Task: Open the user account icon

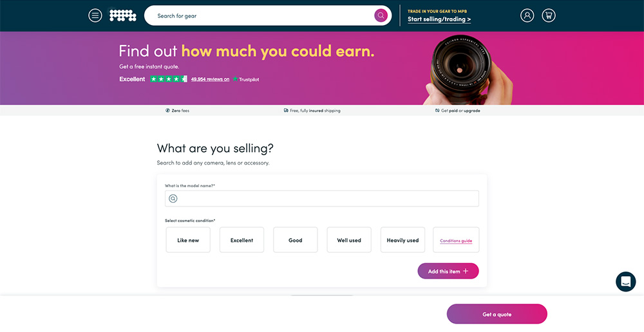Action: (x=527, y=15)
